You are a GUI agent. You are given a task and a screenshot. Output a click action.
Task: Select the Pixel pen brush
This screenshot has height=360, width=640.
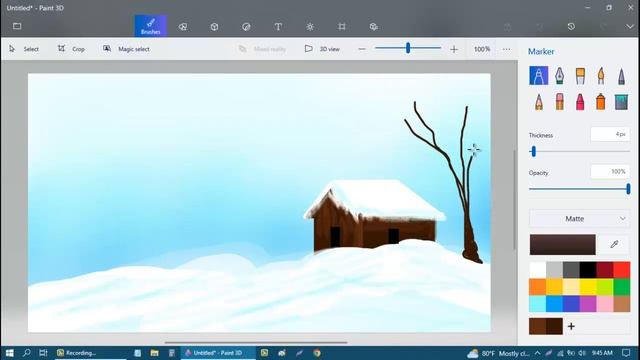[x=621, y=76]
